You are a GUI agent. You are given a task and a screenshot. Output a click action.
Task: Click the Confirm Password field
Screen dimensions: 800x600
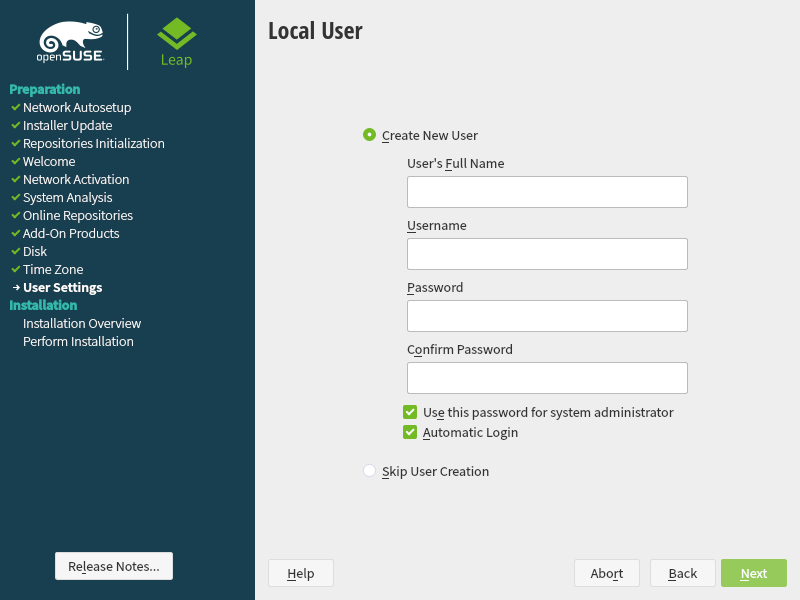click(x=547, y=378)
